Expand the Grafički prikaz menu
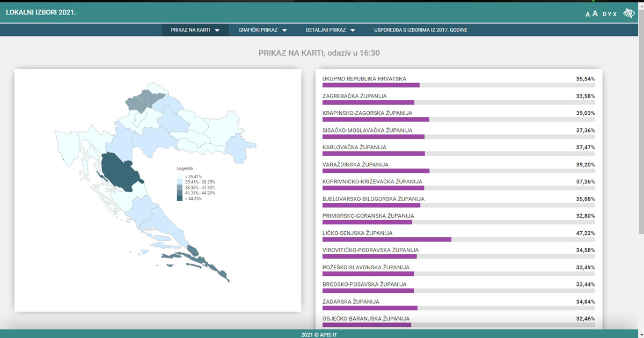This screenshot has height=338, width=644. [263, 30]
